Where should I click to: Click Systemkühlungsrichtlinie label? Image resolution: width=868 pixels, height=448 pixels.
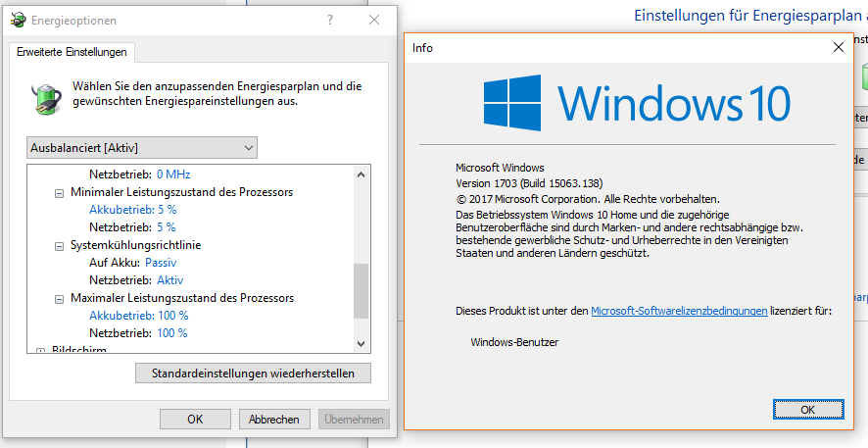point(135,245)
